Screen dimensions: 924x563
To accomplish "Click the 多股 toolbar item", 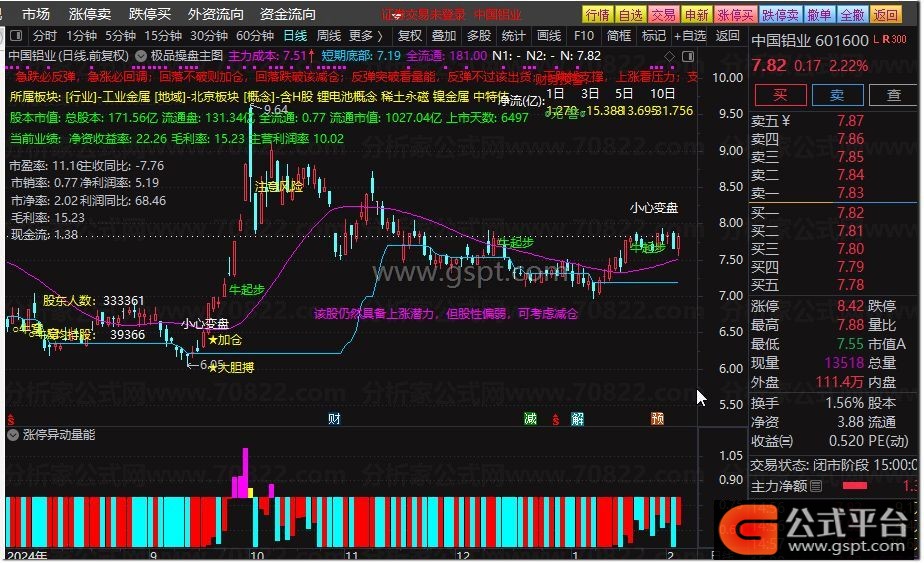I will tap(478, 36).
